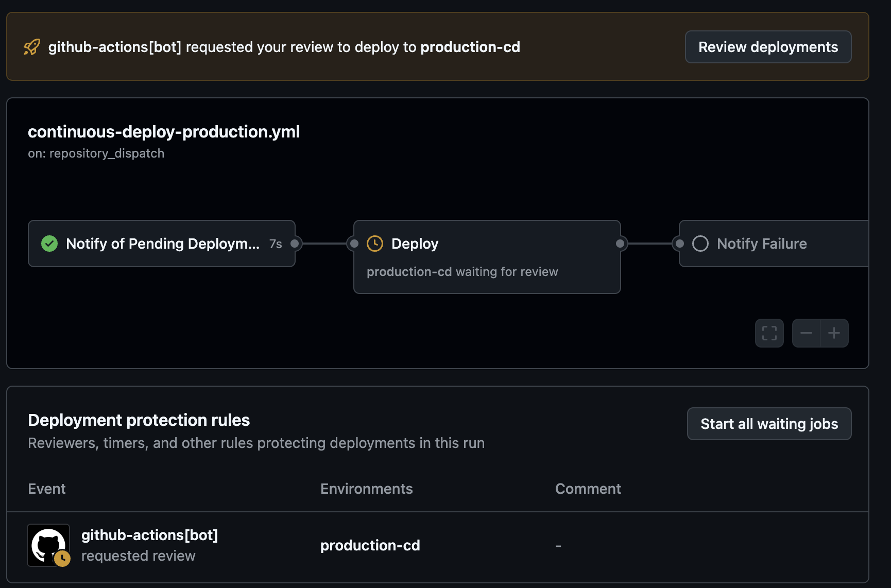Click Start all waiting jobs
The image size is (891, 588).
tap(768, 424)
